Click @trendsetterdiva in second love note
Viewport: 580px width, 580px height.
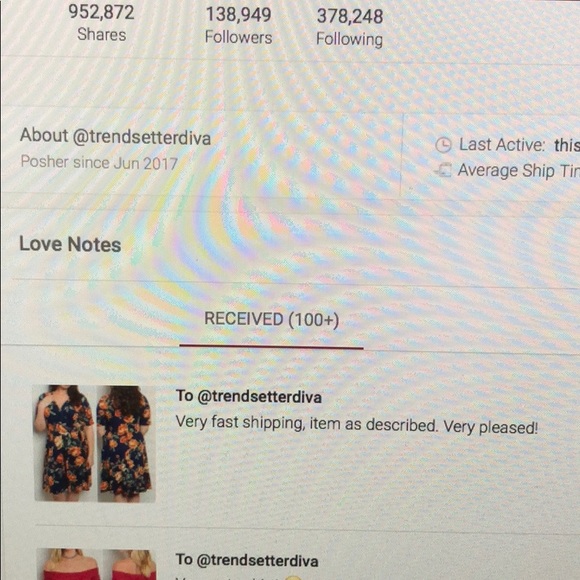pyautogui.click(x=257, y=560)
